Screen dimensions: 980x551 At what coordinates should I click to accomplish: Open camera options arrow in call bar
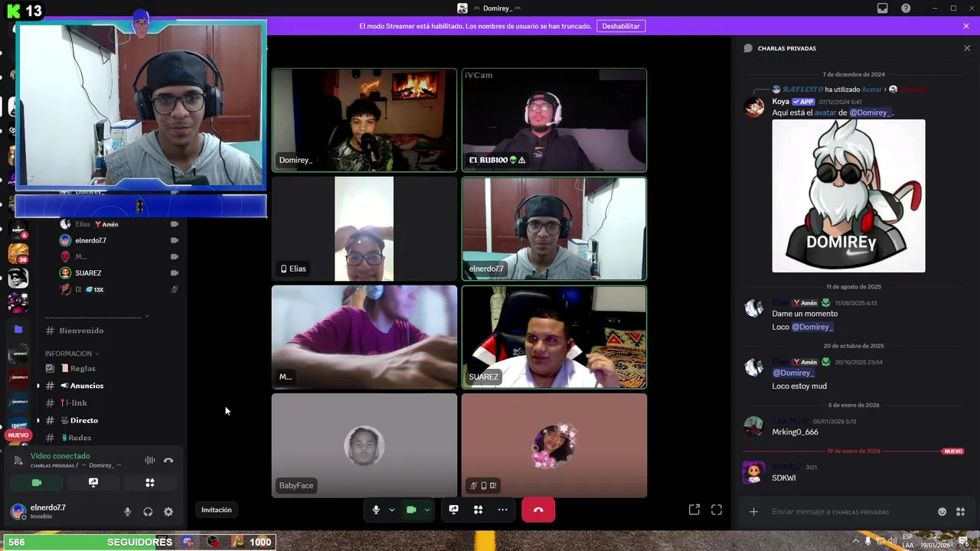[x=427, y=510]
